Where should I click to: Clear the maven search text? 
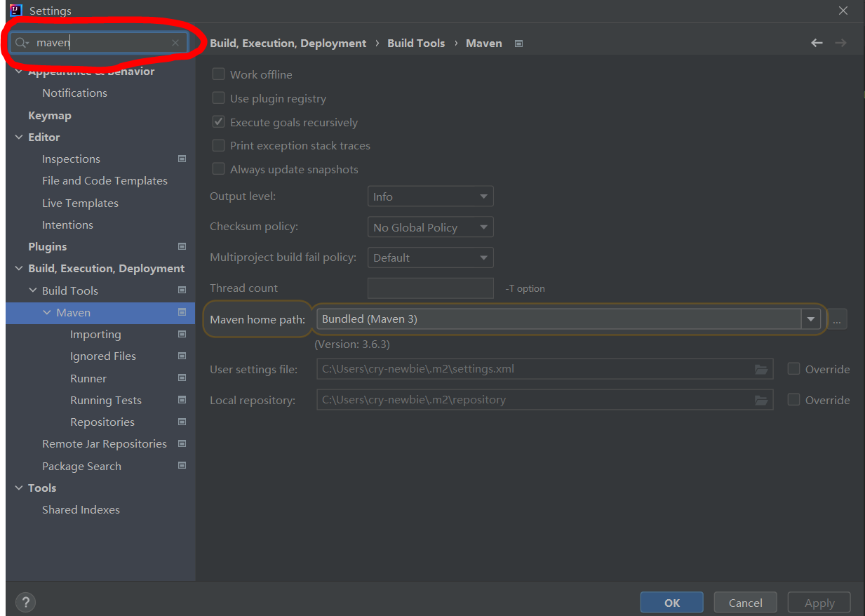175,43
